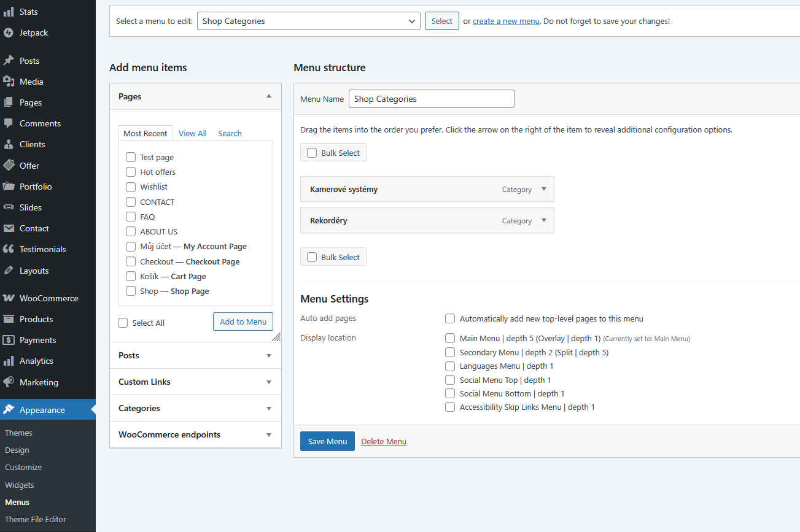Click the Save Menu button
This screenshot has height=532, width=800.
pyautogui.click(x=327, y=441)
